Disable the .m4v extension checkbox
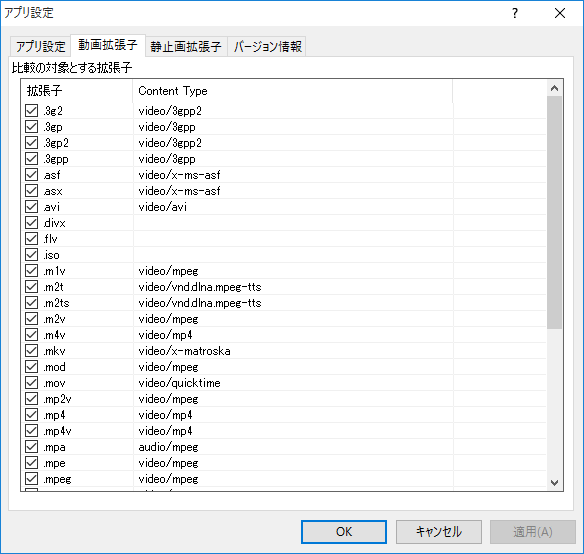 [x=32, y=335]
